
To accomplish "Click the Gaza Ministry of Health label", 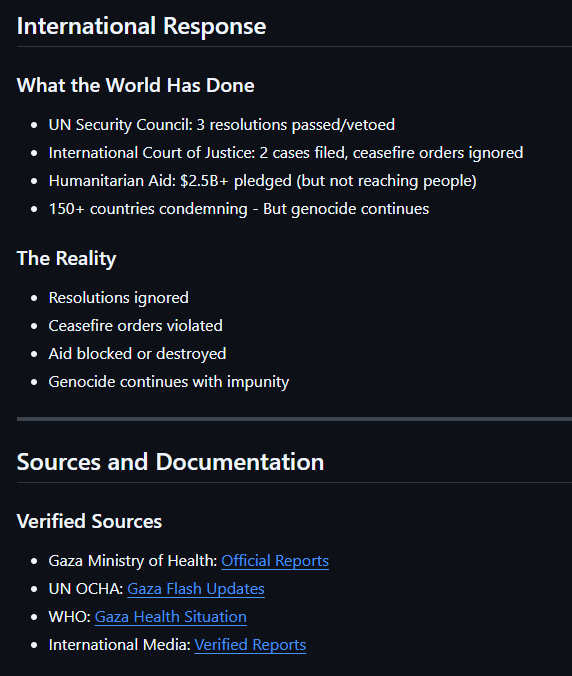I will 133,560.
